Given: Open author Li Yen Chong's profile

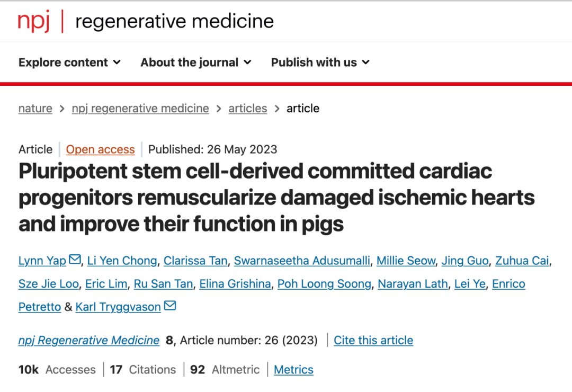Looking at the screenshot, I should [x=122, y=261].
